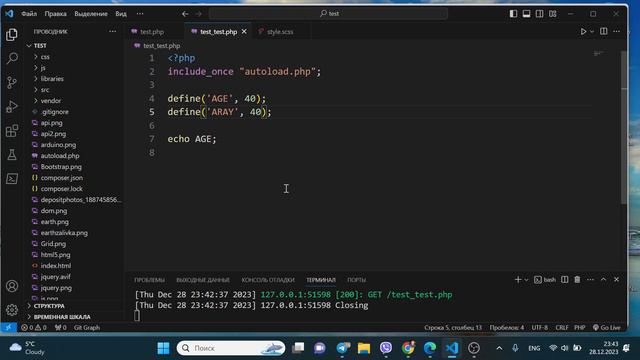Open the Файл menu
640x360 pixels.
[x=29, y=13]
